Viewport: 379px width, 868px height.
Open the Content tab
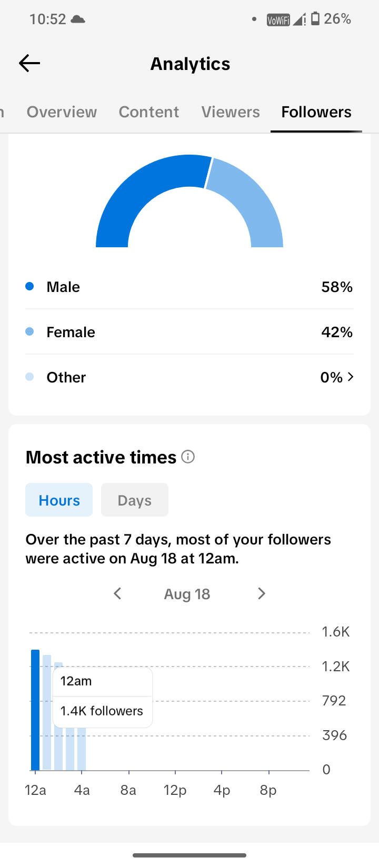(x=149, y=112)
